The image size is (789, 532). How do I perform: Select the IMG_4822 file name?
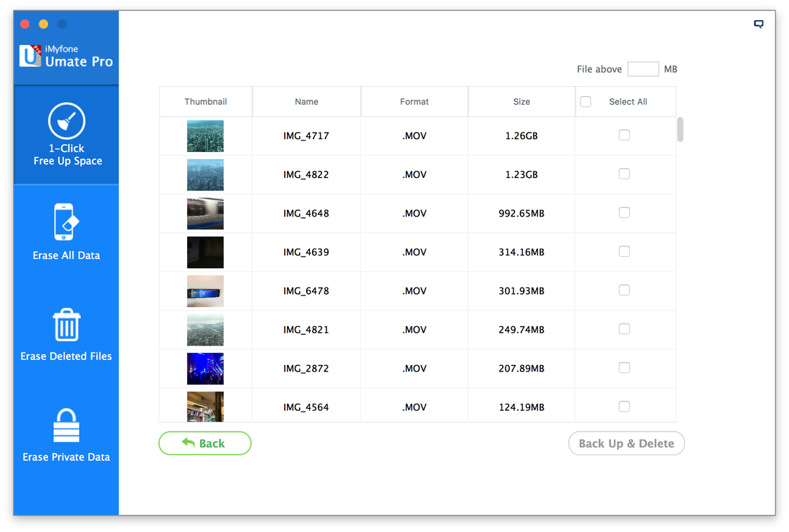(x=306, y=174)
